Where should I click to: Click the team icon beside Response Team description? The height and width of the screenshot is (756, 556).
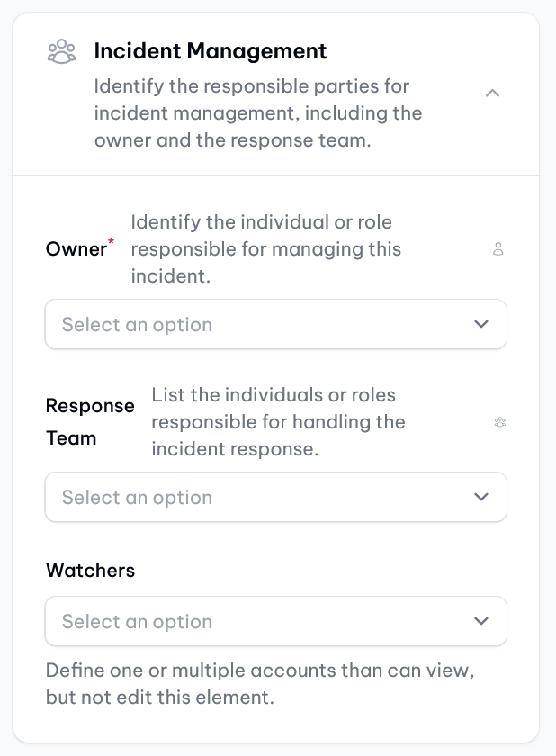pyautogui.click(x=499, y=422)
